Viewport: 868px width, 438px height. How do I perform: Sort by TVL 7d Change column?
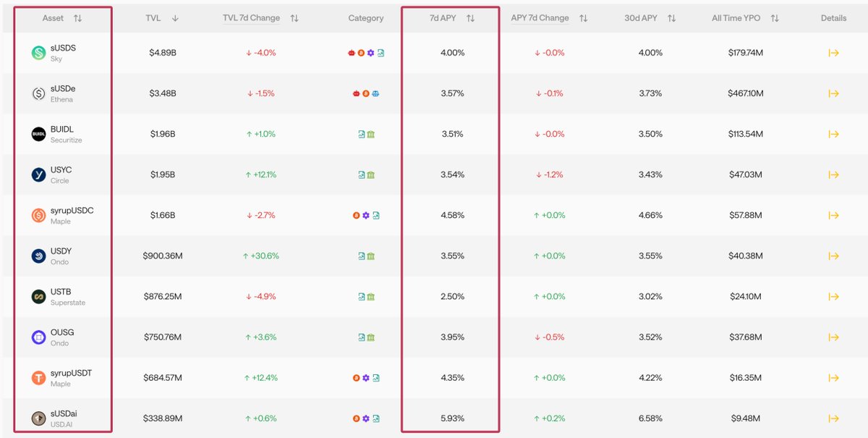(294, 19)
